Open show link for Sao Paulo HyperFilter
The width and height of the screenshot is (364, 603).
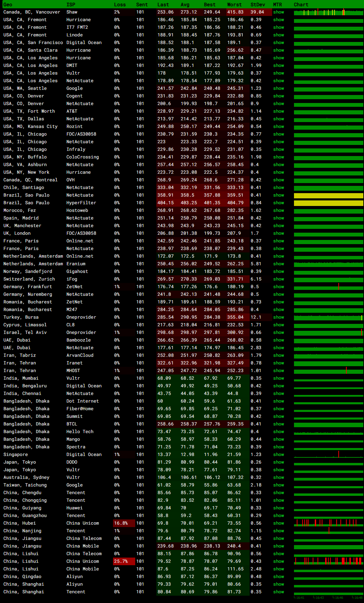(278, 203)
